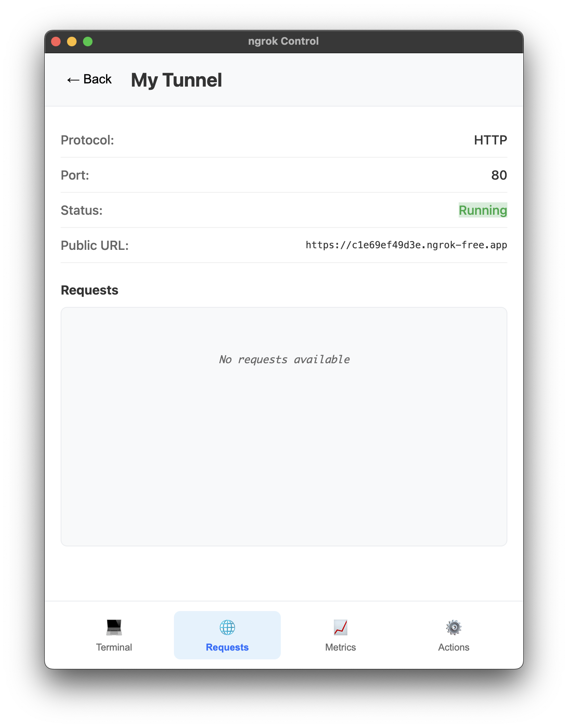Click the port value 80

click(x=499, y=175)
